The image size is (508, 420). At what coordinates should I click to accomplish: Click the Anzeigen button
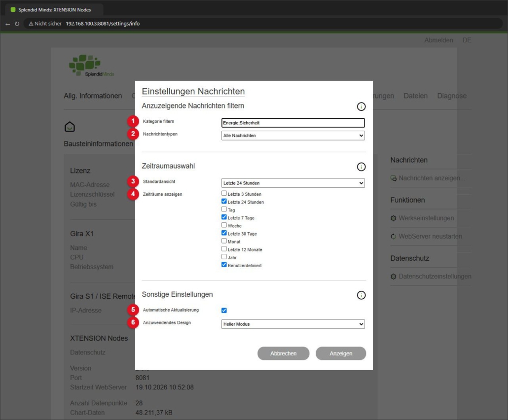(x=341, y=353)
